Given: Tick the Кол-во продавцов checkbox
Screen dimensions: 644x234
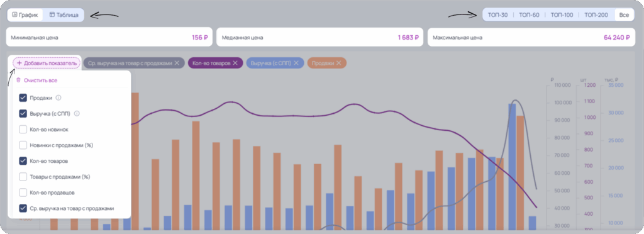Looking at the screenshot, I should tap(23, 192).
